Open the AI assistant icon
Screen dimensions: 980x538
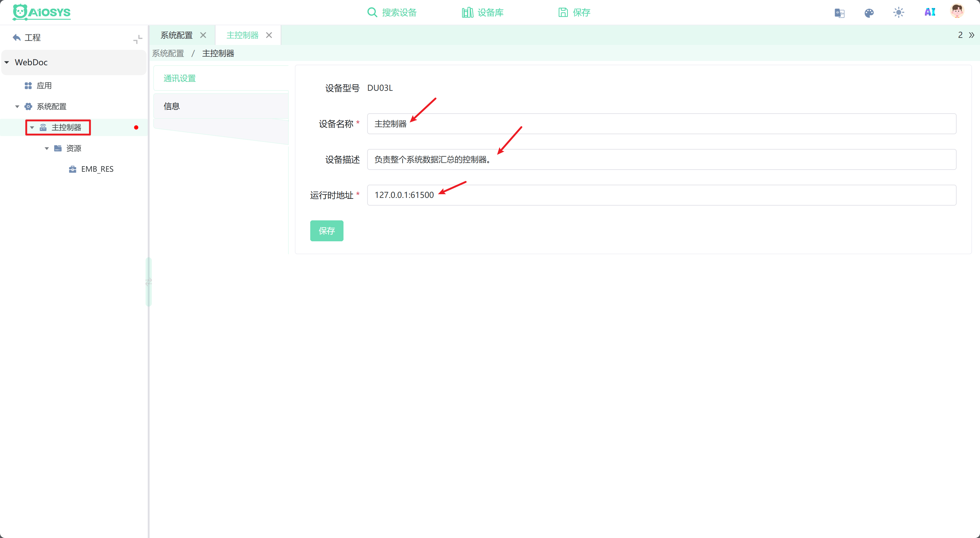[930, 12]
